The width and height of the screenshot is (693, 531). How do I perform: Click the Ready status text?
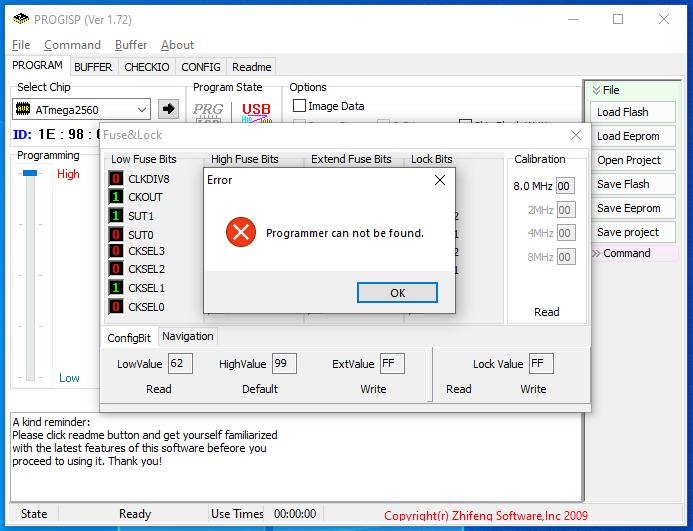tap(135, 514)
